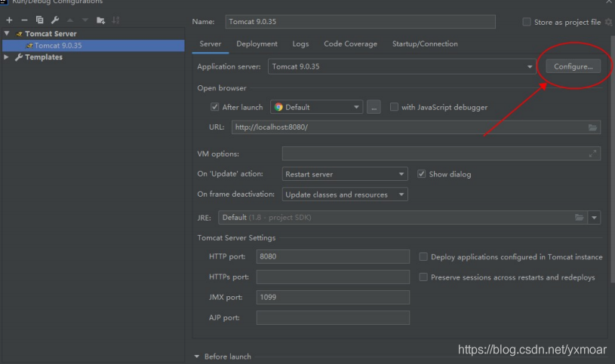Toggle After launch checkbox

214,107
